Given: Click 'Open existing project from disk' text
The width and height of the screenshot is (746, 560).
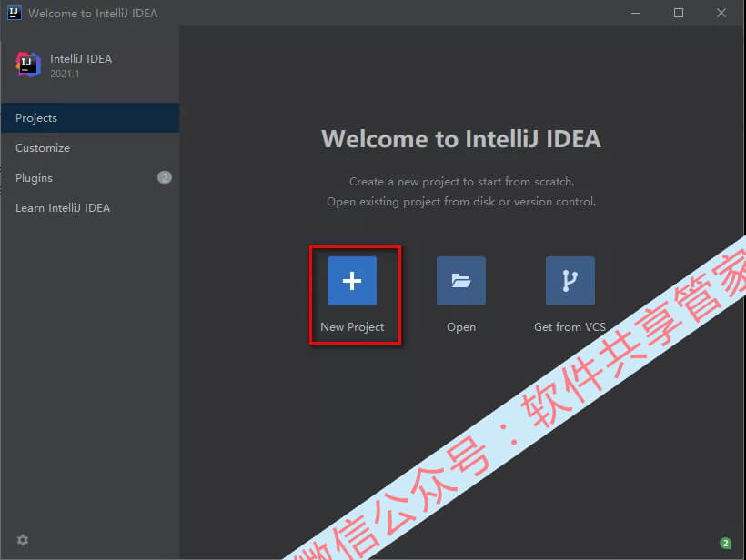Looking at the screenshot, I should pyautogui.click(x=461, y=202).
